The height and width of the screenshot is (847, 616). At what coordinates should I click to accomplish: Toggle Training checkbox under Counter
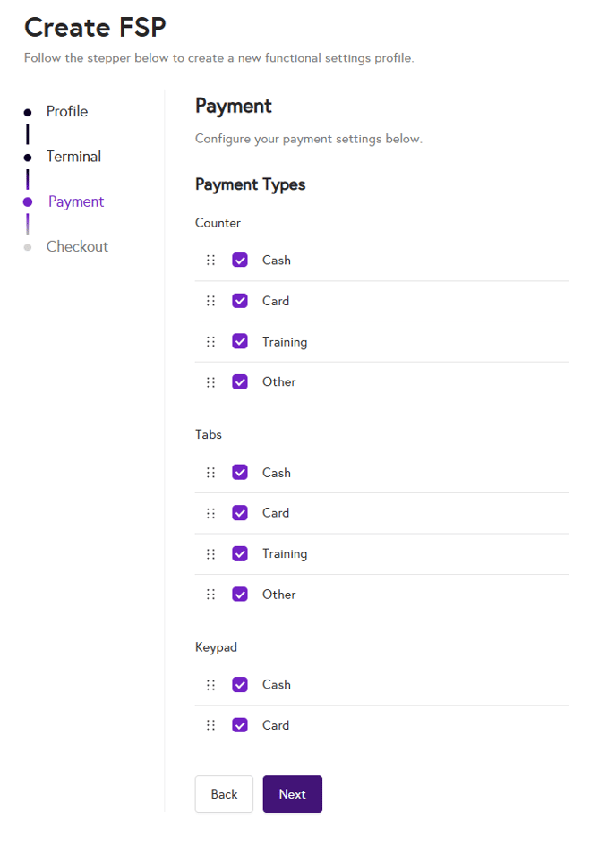(240, 342)
